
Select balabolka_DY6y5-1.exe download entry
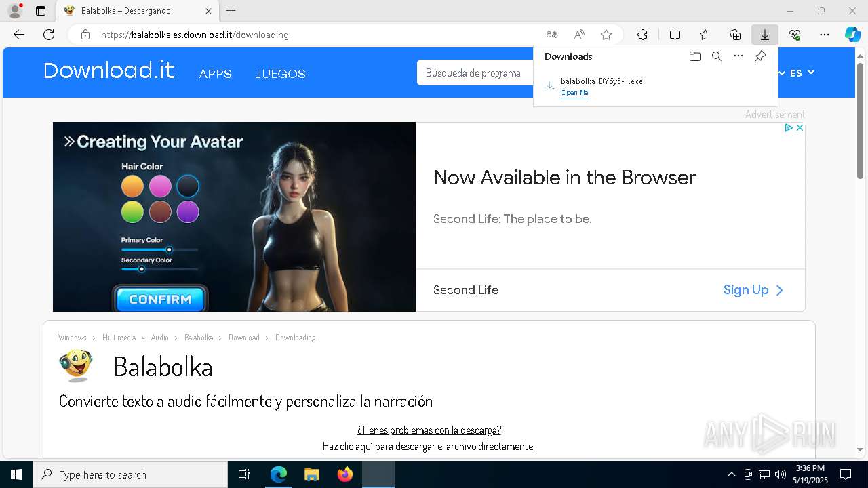click(656, 87)
